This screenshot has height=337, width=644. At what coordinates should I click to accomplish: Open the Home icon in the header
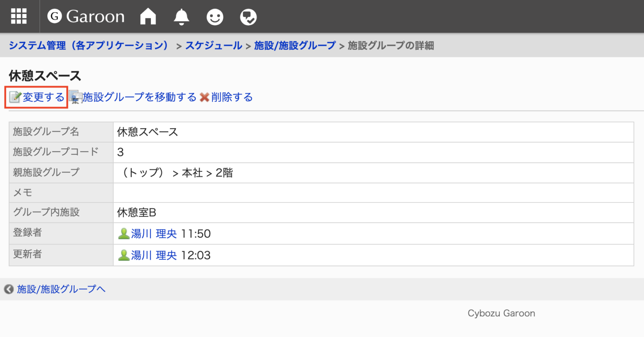coord(148,16)
